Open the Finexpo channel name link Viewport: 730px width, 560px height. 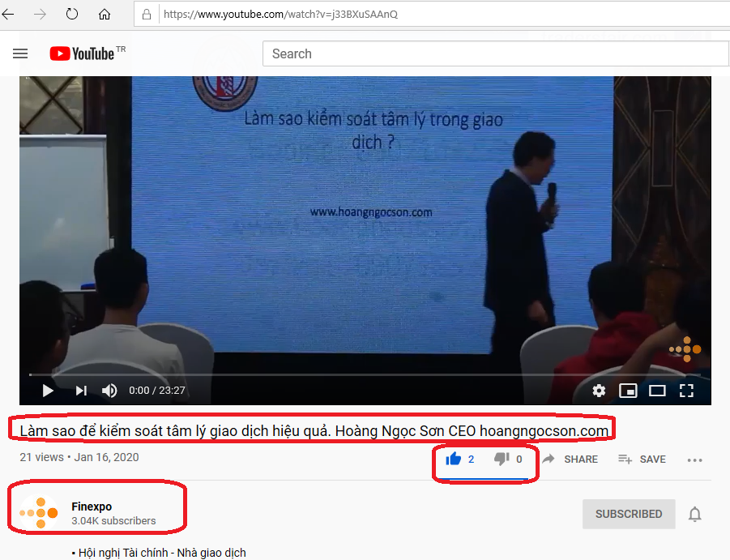pos(92,506)
